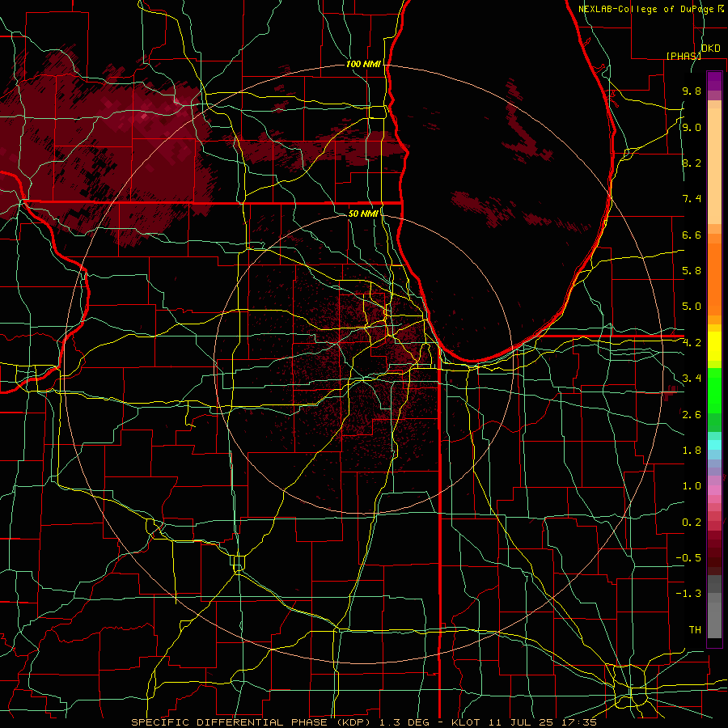This screenshot has height=728, width=728.
Task: Click the 9.0 scale value
Action: (692, 127)
